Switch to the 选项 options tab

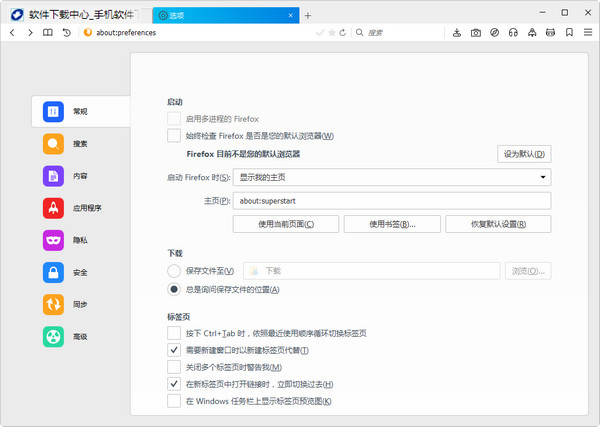pyautogui.click(x=226, y=15)
